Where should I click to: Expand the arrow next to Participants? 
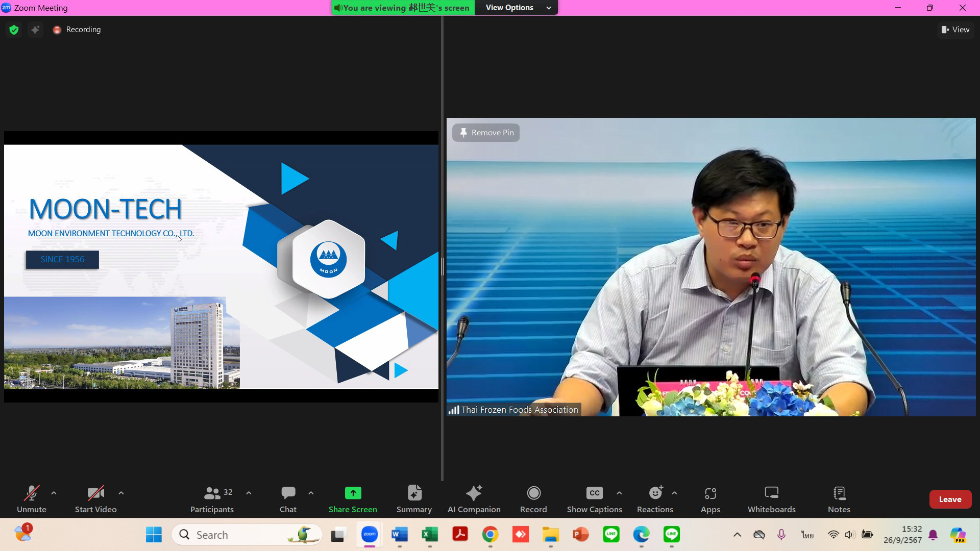tap(249, 493)
